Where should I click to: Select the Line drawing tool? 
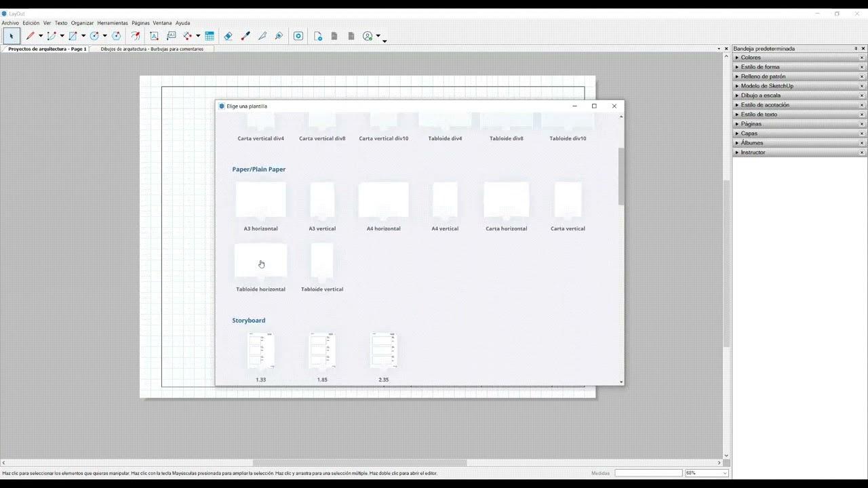[x=31, y=36]
